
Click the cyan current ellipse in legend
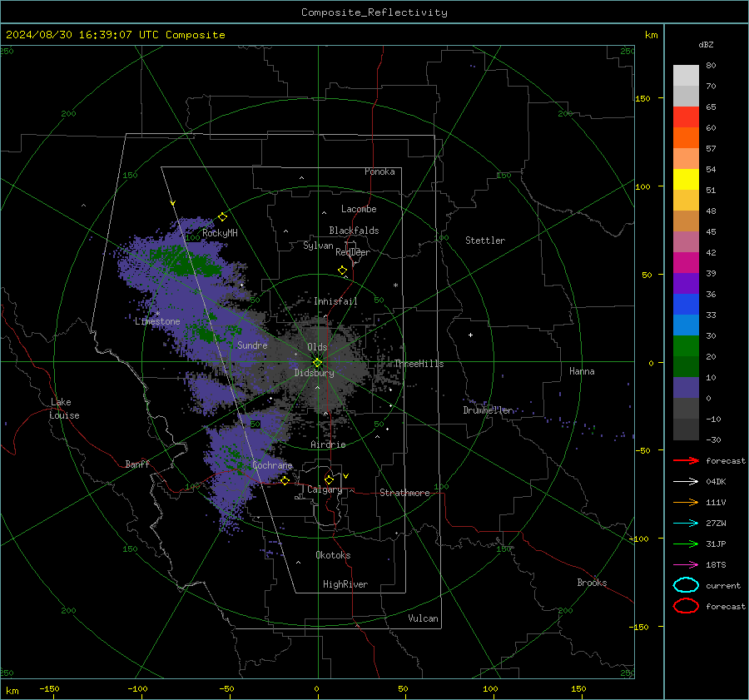point(686,585)
